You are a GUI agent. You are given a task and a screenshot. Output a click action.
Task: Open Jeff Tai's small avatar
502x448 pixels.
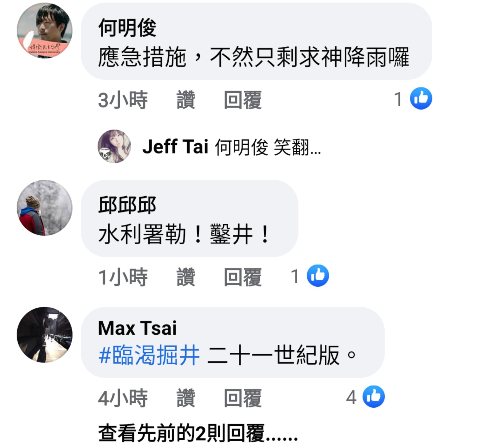[x=114, y=147]
